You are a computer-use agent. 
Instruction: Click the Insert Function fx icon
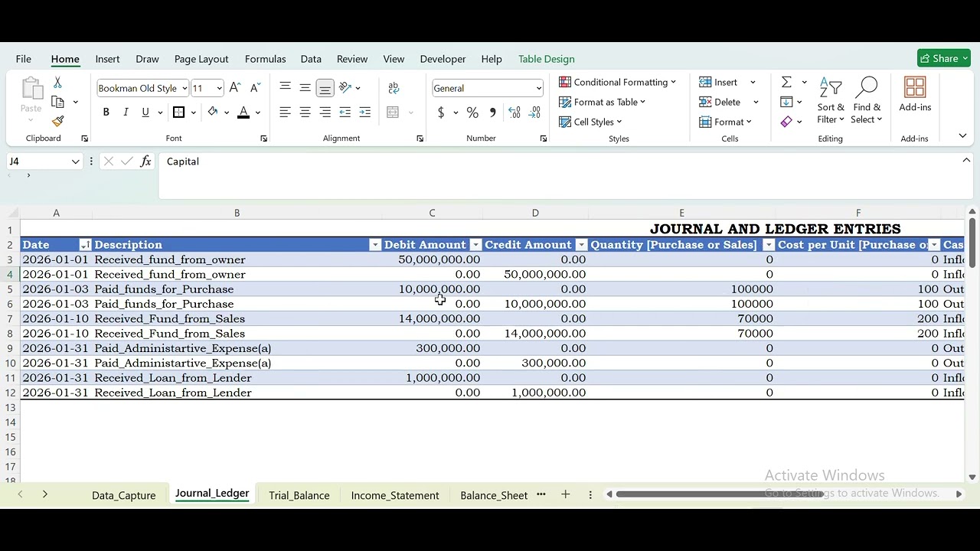coord(145,161)
